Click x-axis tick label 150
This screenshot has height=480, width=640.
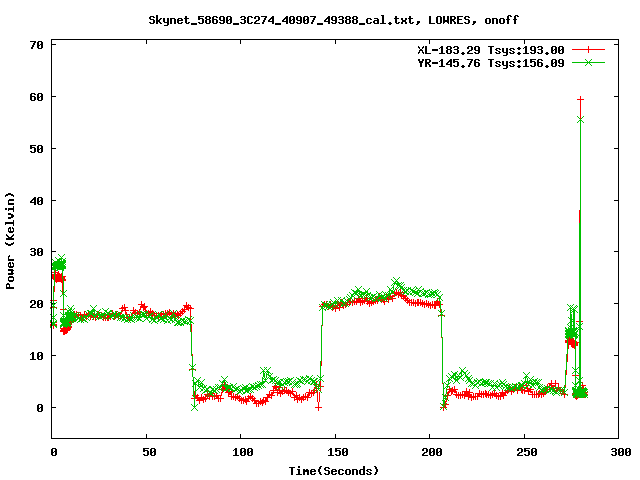click(338, 452)
